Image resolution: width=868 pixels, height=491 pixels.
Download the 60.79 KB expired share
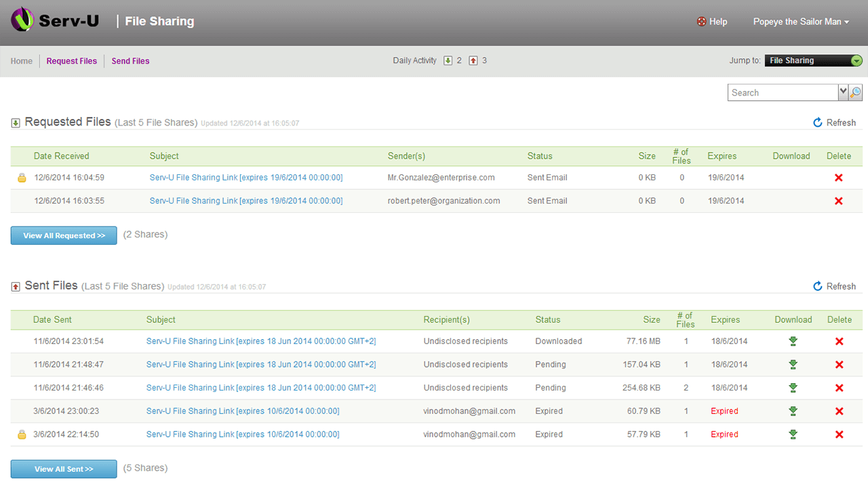point(793,411)
